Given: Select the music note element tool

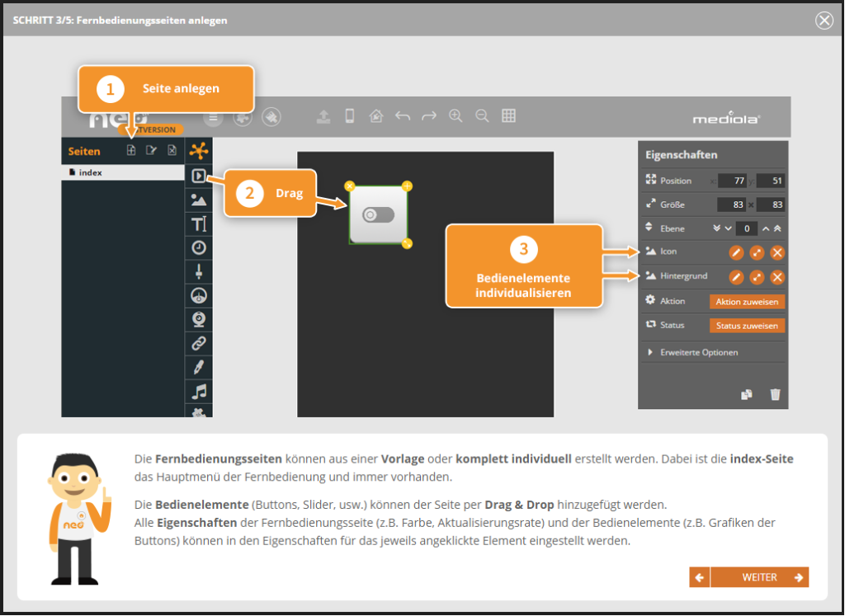Looking at the screenshot, I should click(x=198, y=391).
